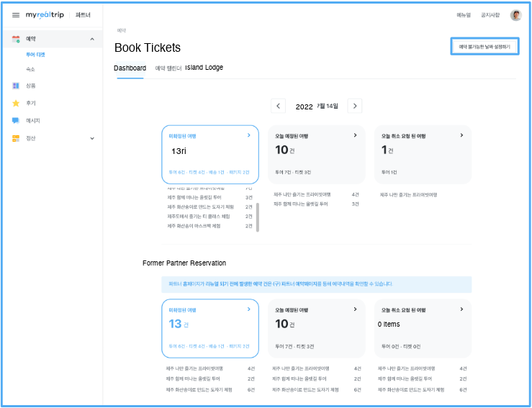
Task: Click the scrollbar in the first card list
Action: click(258, 217)
